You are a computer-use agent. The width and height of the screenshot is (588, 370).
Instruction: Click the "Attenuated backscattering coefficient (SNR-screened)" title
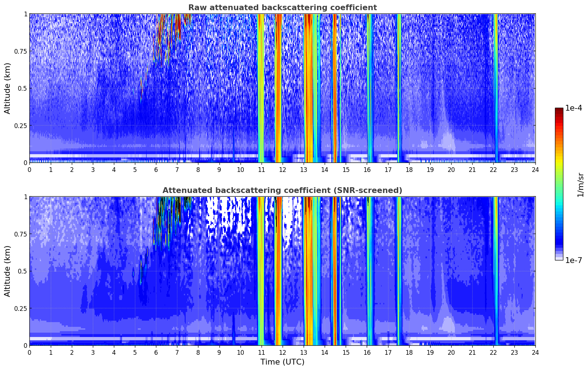coord(282,190)
